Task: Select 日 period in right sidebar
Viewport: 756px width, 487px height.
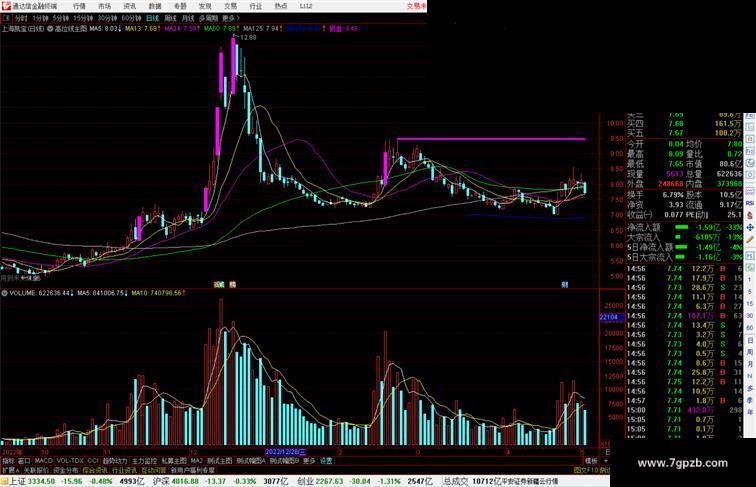Action: tap(750, 340)
